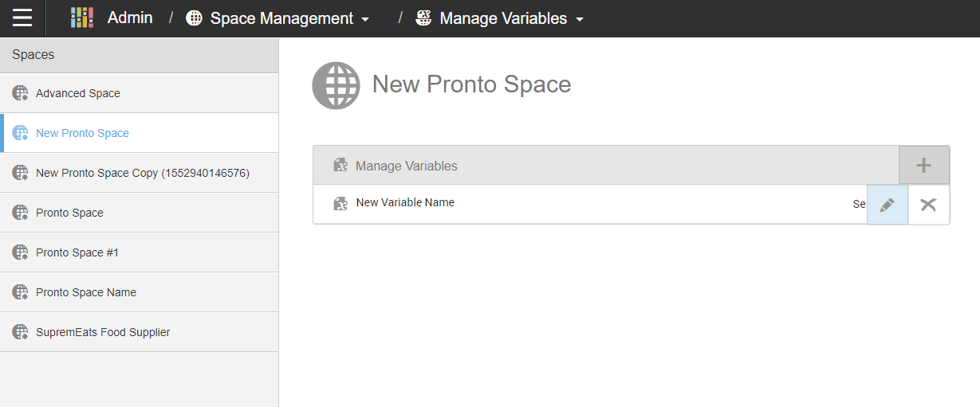Viewport: 980px width, 407px height.
Task: Open Pronto Space Name from spaces list
Action: (85, 292)
